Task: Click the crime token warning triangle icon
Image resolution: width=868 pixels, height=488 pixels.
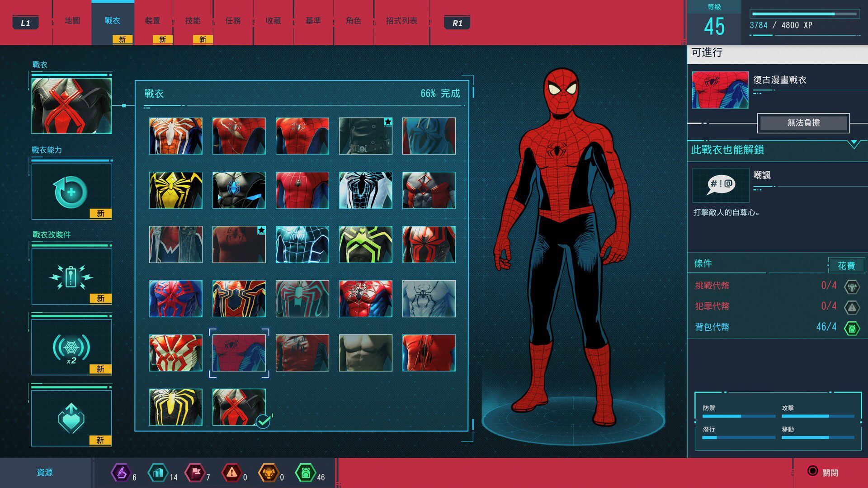Action: point(852,307)
